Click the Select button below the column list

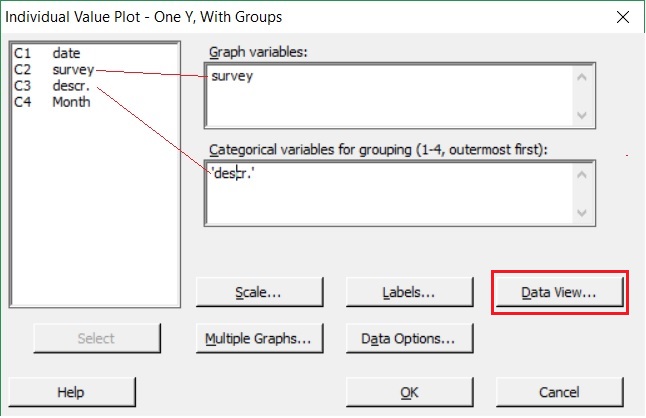[96, 339]
